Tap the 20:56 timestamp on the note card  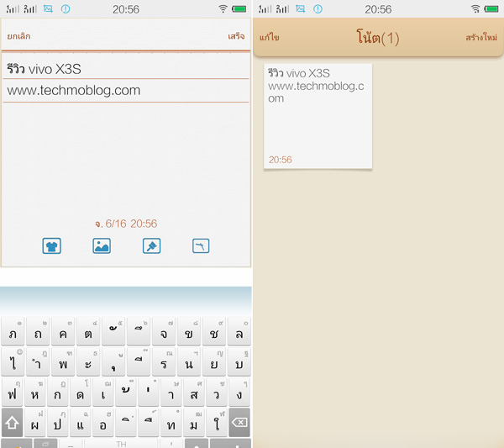tap(281, 160)
